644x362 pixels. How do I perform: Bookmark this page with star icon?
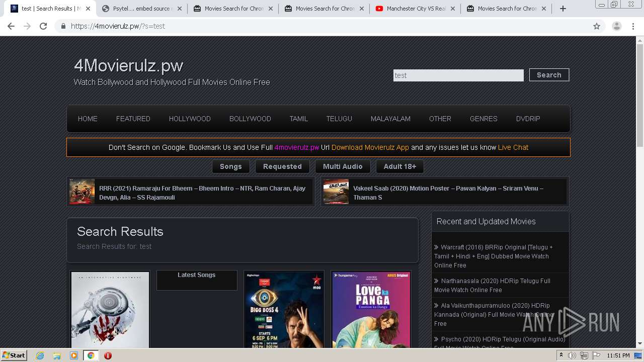click(597, 26)
